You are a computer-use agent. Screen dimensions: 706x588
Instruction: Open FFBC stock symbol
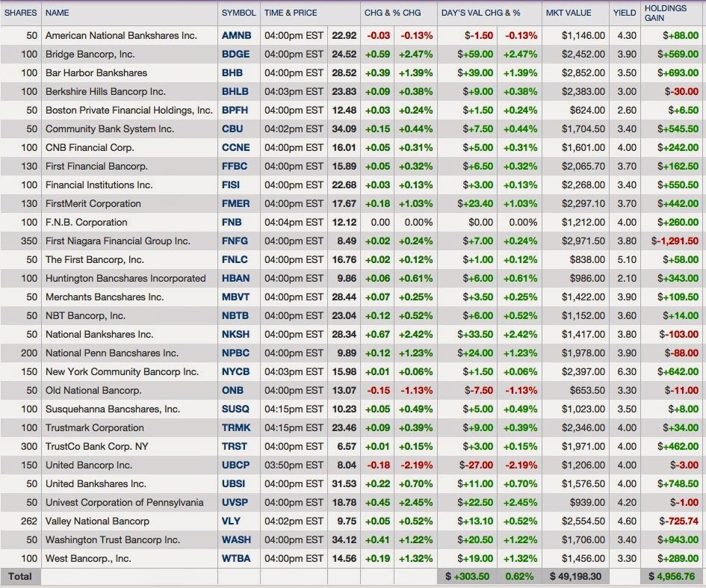[x=234, y=166]
